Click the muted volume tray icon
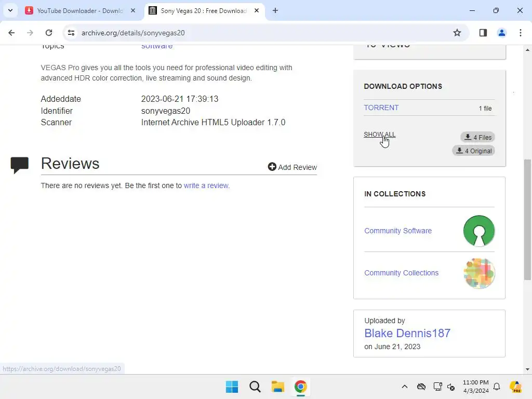The width and height of the screenshot is (532, 399). click(x=451, y=387)
